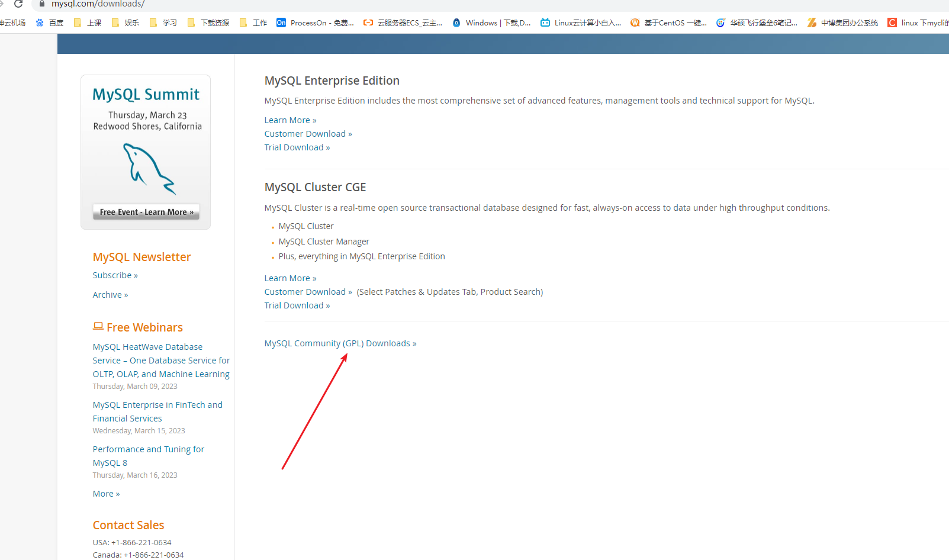Click the MySQL Newsletter heading
The height and width of the screenshot is (560, 949).
141,257
